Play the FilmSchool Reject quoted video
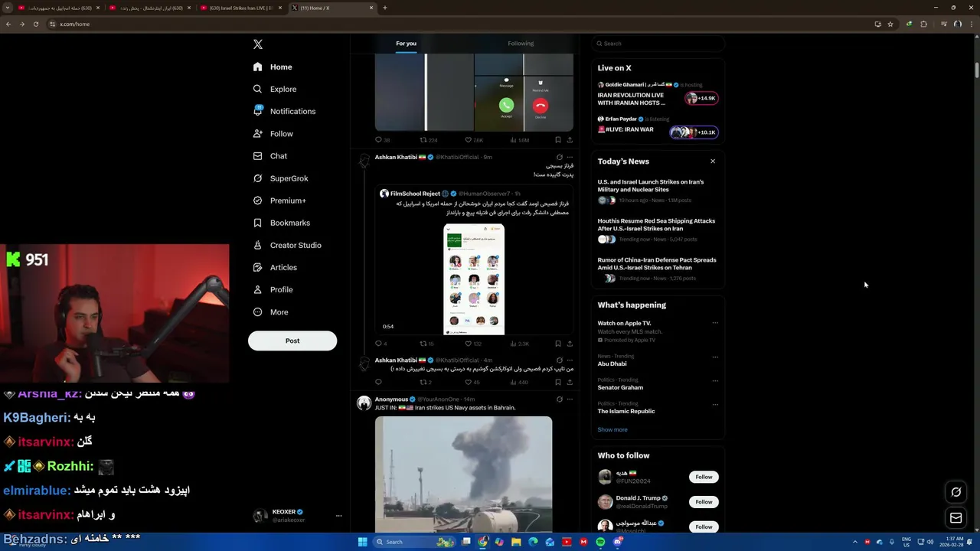 (474, 279)
